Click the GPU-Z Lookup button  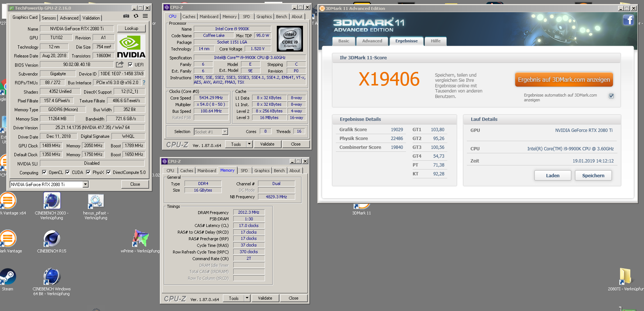pos(131,28)
